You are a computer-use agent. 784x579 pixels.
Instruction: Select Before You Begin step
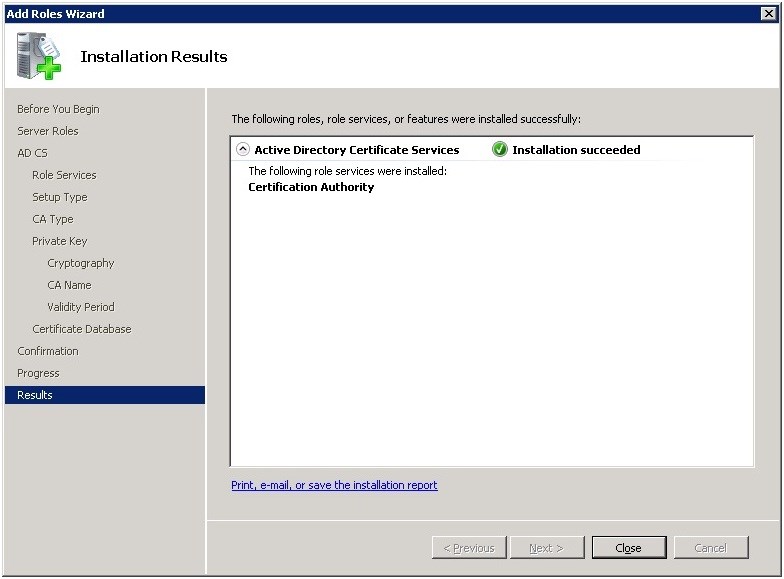(x=58, y=109)
